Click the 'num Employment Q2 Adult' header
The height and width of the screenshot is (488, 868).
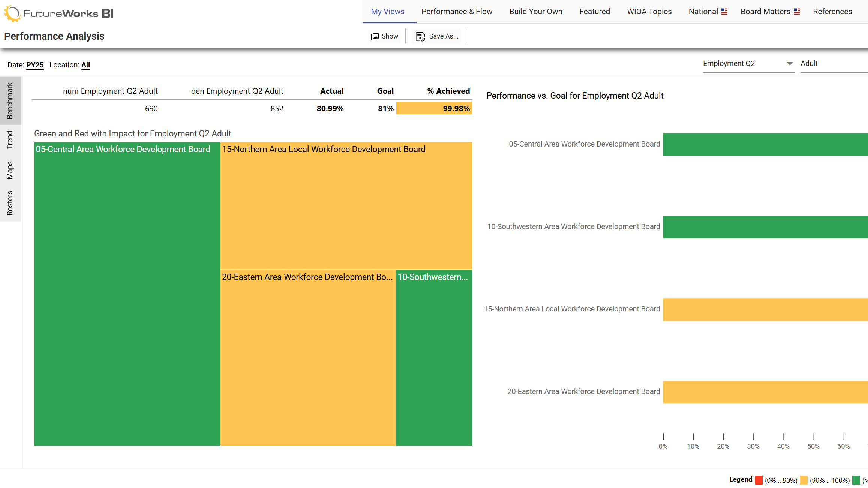[110, 91]
